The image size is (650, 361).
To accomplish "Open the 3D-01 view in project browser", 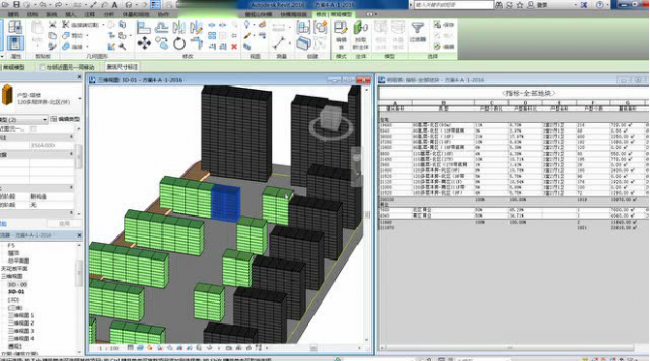I will (16, 292).
